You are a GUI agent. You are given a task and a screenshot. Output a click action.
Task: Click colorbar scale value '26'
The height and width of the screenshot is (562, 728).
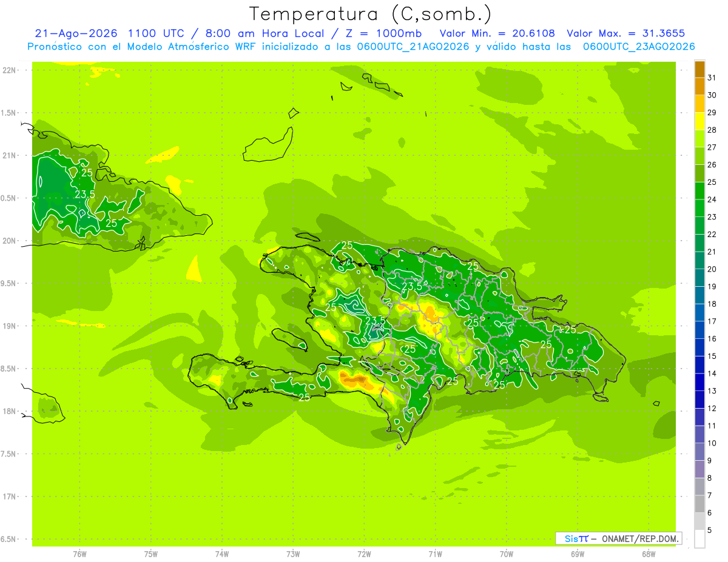[x=712, y=165]
